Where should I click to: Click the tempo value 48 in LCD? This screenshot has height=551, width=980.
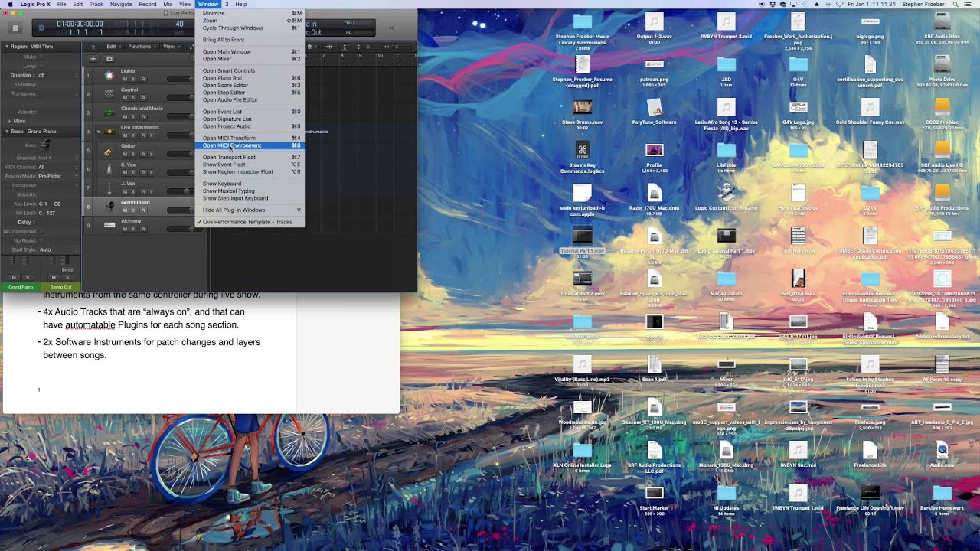(x=180, y=24)
